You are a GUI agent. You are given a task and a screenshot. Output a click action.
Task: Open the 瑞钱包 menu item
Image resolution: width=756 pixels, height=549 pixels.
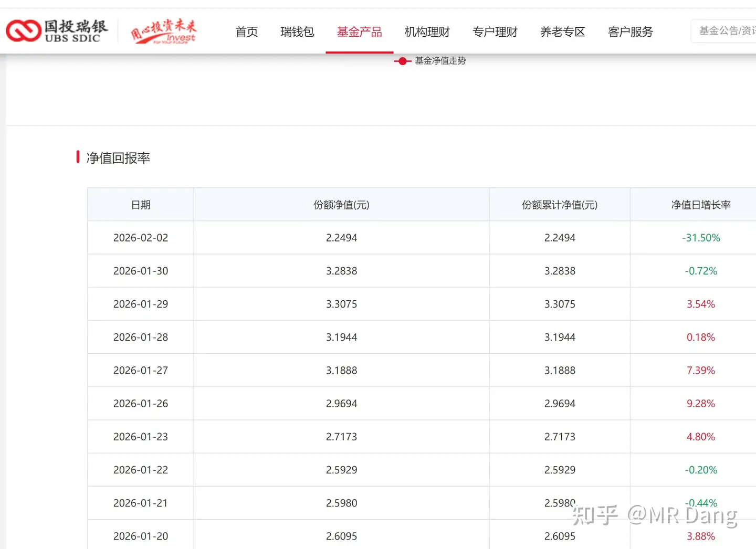[297, 32]
